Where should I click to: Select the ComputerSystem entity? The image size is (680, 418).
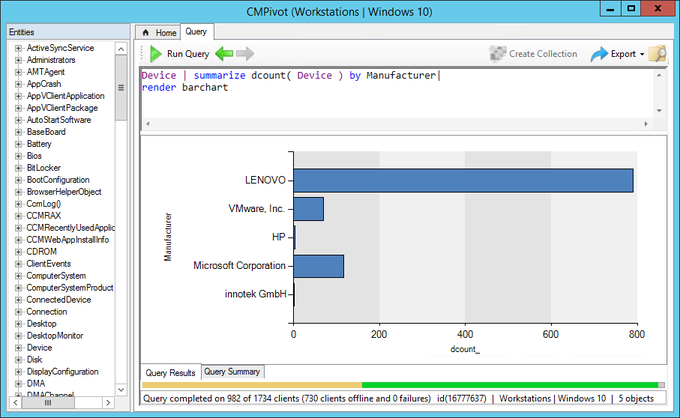(x=56, y=276)
